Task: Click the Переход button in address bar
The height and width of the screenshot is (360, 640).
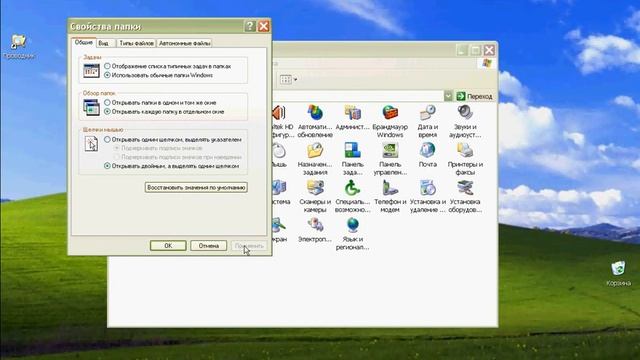Action: pos(475,96)
